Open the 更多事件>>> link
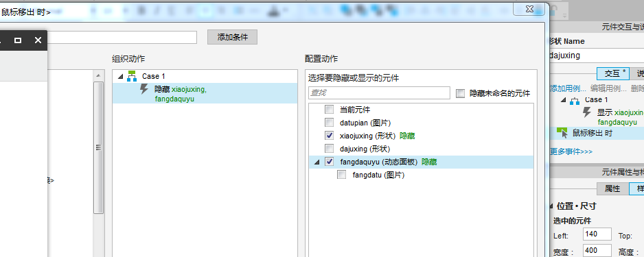This screenshot has width=644, height=257. (571, 151)
